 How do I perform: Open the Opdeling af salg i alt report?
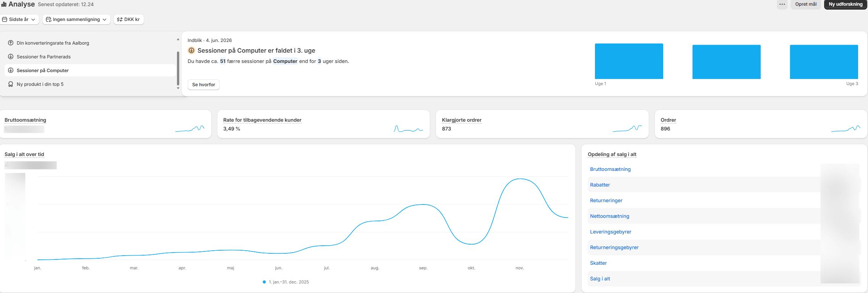(x=612, y=155)
